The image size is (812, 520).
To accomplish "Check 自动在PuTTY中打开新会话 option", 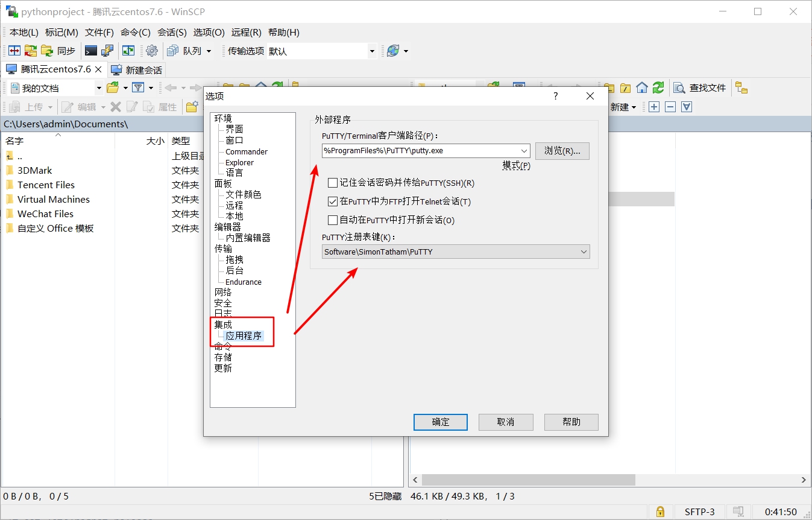I will [332, 220].
